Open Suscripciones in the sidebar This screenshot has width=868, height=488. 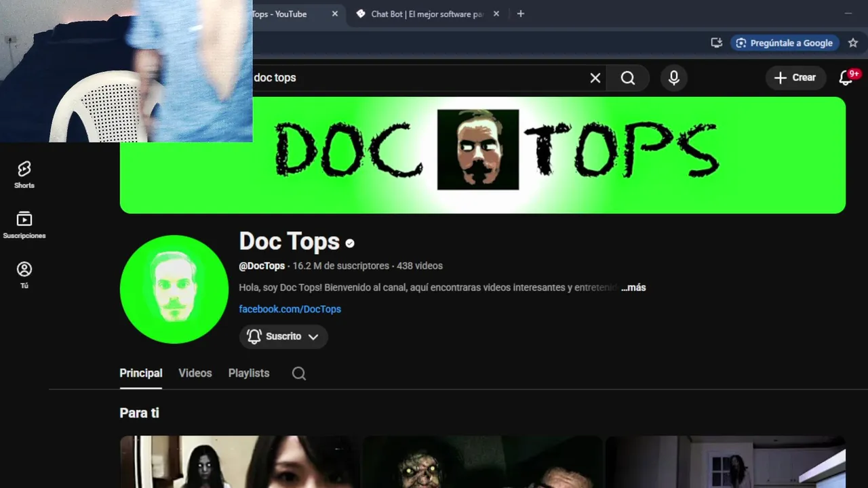(24, 225)
